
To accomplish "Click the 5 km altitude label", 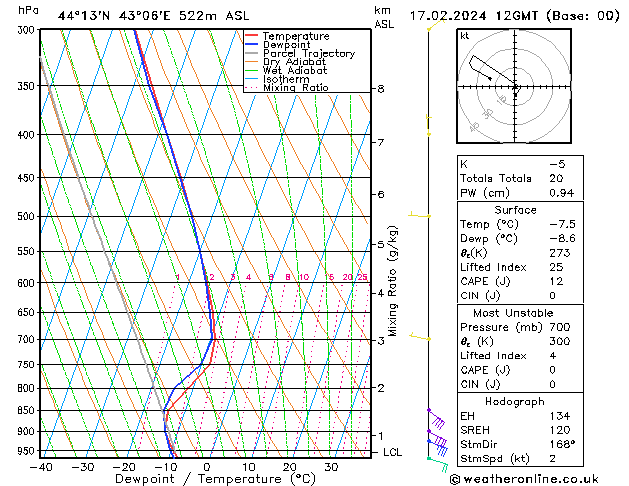I will (x=381, y=244).
